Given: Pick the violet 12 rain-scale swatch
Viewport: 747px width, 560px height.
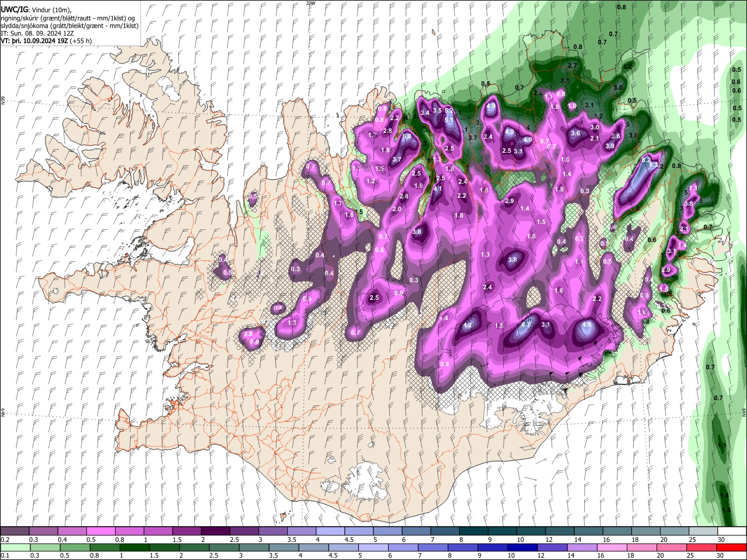Looking at the screenshot, I should tap(551, 548).
